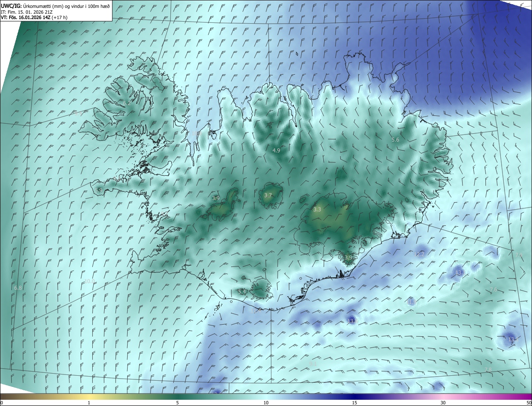The image size is (532, 406).
Task: Click the 4.9 value in north Iceland
Action: pyautogui.click(x=276, y=150)
